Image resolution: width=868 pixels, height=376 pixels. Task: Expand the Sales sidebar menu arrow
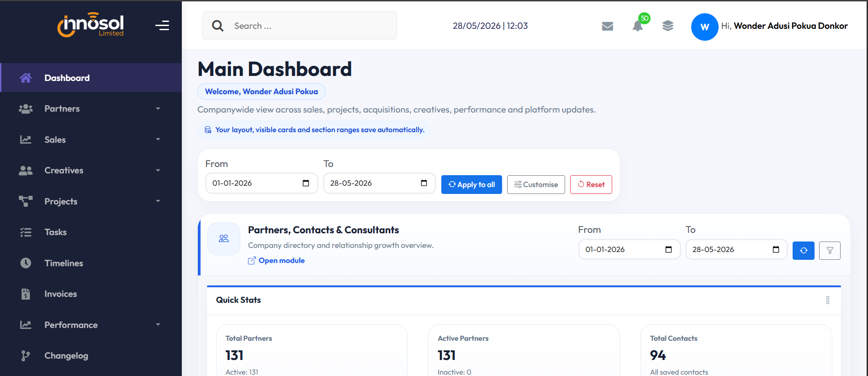click(x=158, y=140)
